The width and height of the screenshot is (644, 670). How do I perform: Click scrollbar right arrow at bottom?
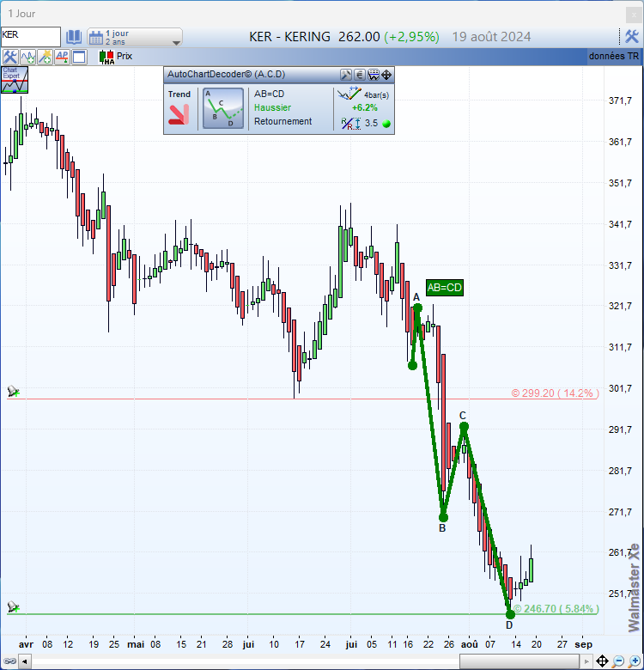coord(586,661)
